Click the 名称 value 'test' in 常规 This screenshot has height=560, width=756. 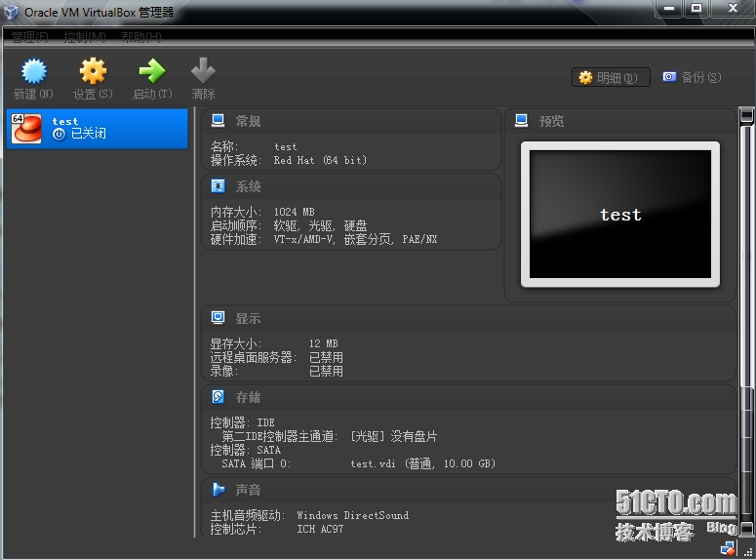click(286, 146)
